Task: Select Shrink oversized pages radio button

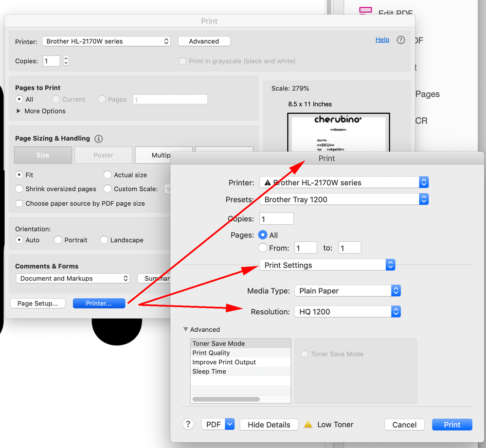Action: (19, 189)
